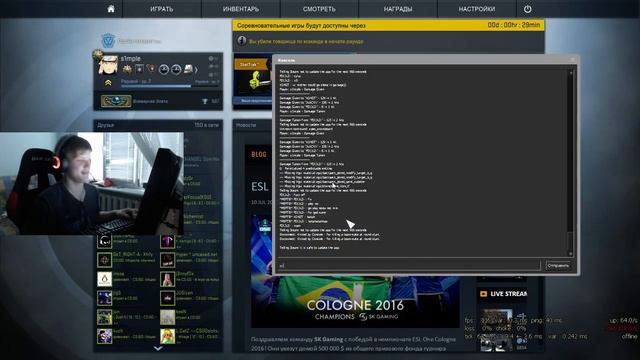Close the console window

[x=573, y=60]
